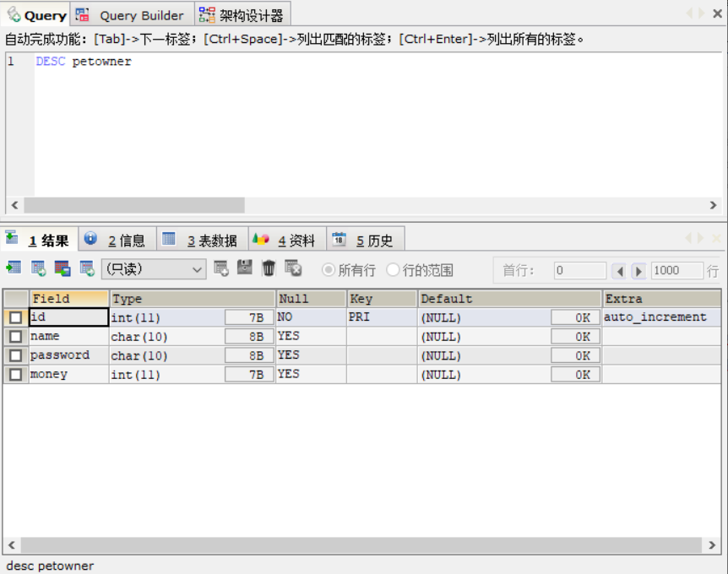
Task: Switch to the Query tab
Action: click(36, 15)
